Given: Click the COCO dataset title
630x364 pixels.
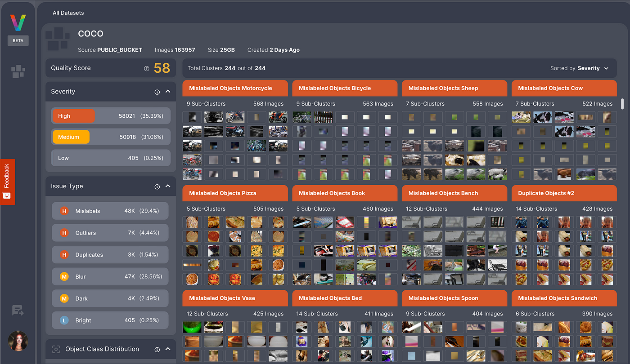Looking at the screenshot, I should pos(90,34).
